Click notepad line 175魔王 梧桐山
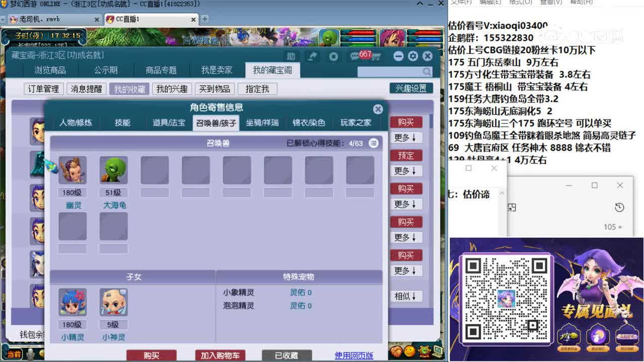This screenshot has height=362, width=644. pos(518,86)
